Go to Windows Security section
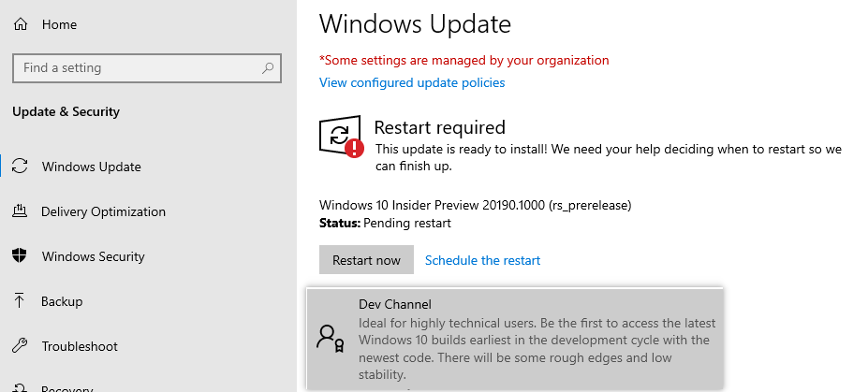868x392 pixels. [93, 256]
